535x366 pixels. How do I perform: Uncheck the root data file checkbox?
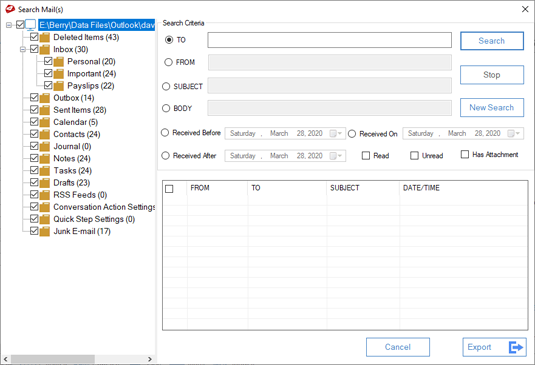[x=20, y=25]
